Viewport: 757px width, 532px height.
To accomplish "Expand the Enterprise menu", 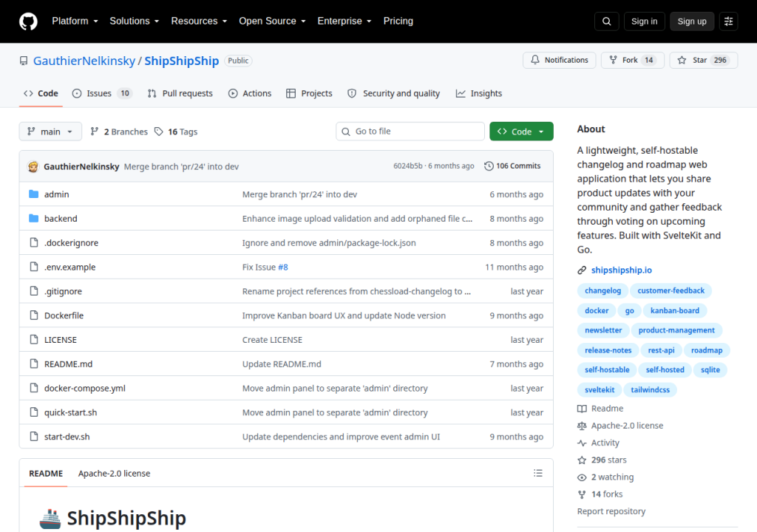I will (344, 21).
